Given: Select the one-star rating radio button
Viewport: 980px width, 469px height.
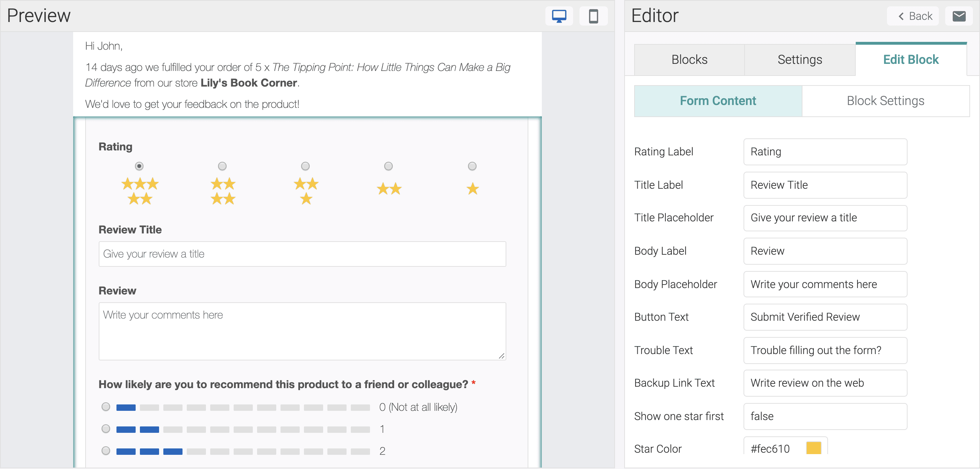Looking at the screenshot, I should tap(472, 166).
